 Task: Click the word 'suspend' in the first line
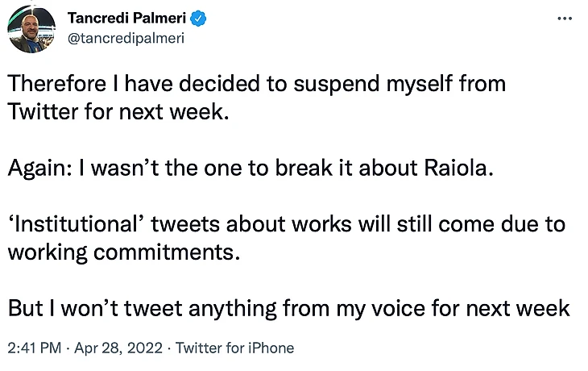[x=337, y=85]
